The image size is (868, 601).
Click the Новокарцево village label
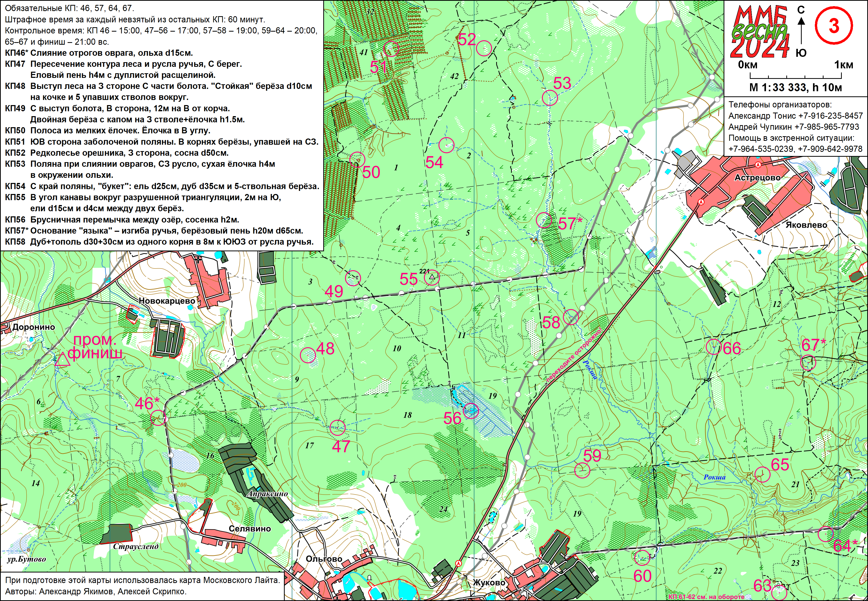pyautogui.click(x=167, y=301)
